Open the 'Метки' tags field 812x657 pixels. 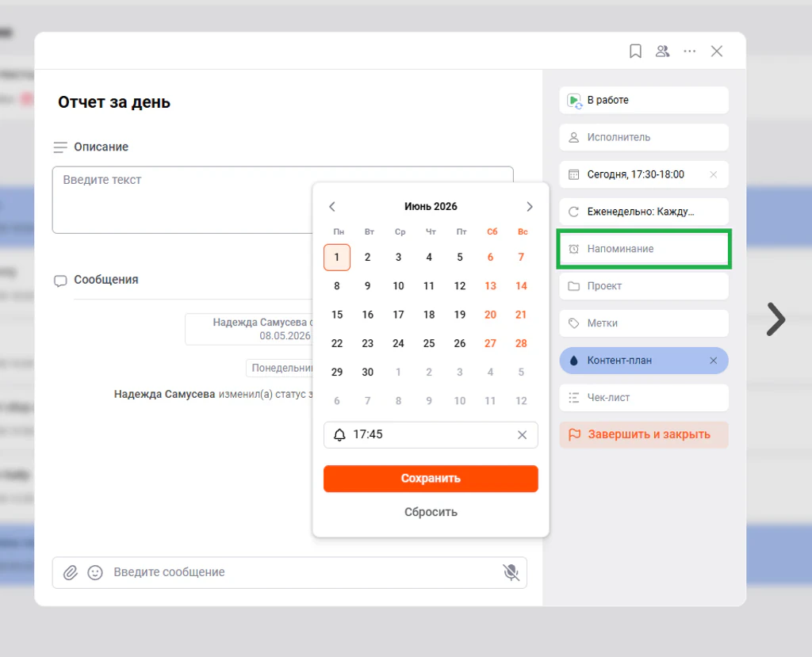click(644, 323)
